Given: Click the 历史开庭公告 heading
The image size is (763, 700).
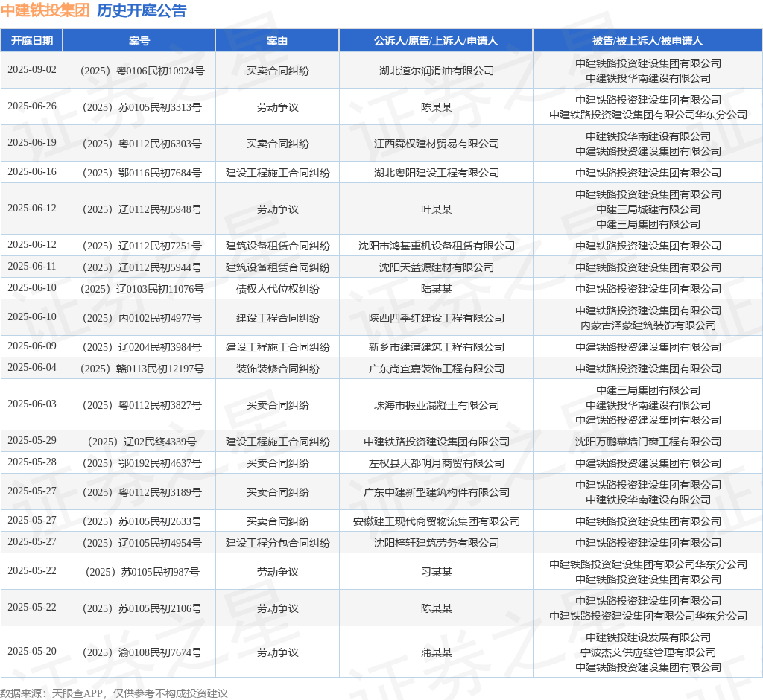Looking at the screenshot, I should (x=142, y=10).
